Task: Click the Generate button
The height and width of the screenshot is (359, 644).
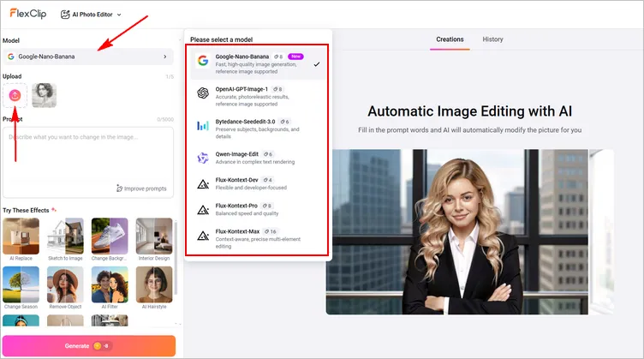Action: point(89,346)
